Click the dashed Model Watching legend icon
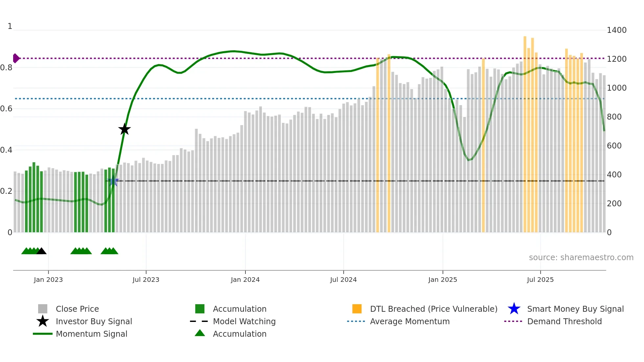Image resolution: width=644 pixels, height=362 pixels. click(199, 321)
